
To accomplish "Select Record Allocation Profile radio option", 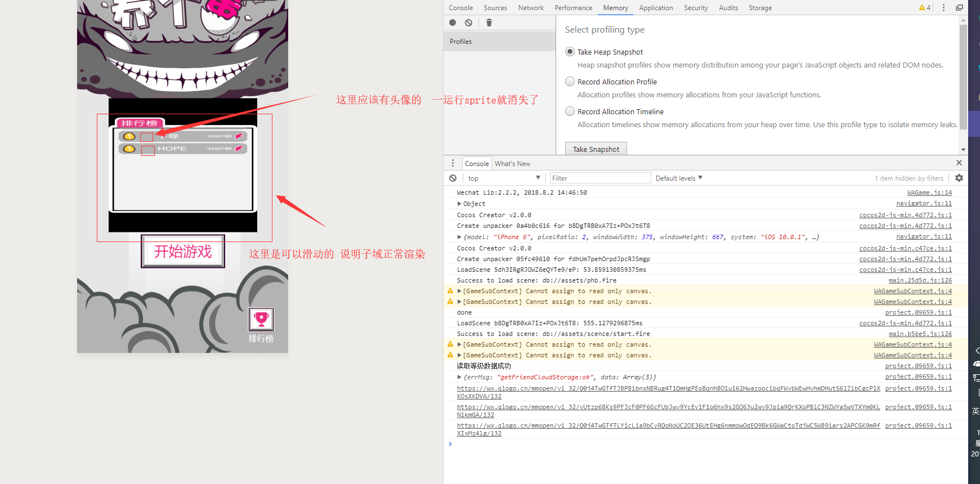I will coord(570,82).
